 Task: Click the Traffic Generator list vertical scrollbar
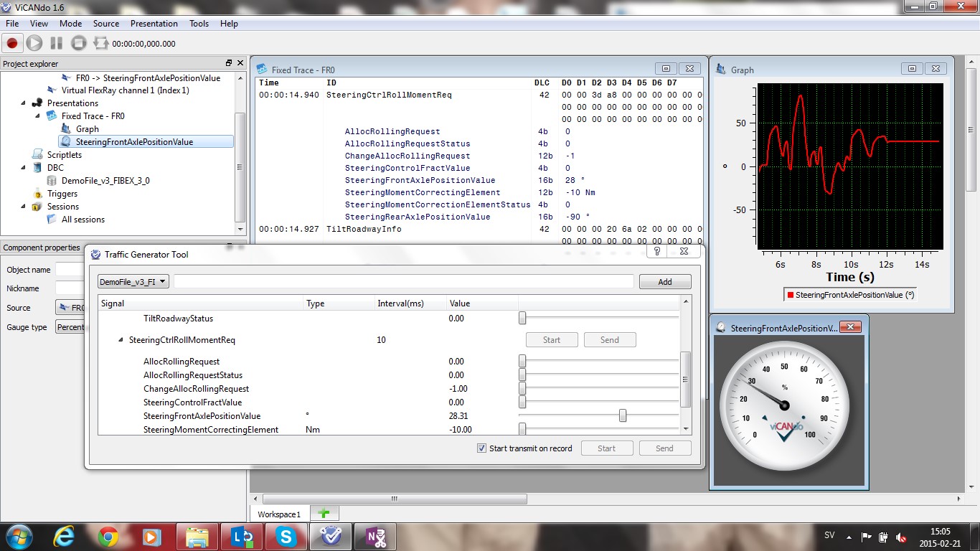click(x=687, y=380)
